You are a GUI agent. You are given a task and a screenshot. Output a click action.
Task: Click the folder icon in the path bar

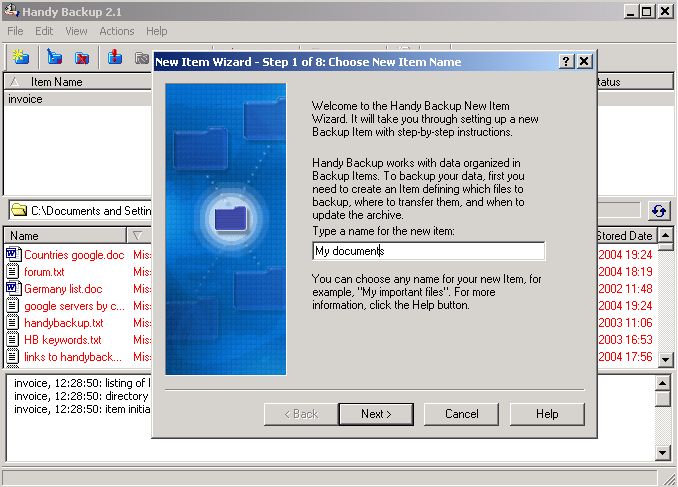(19, 210)
